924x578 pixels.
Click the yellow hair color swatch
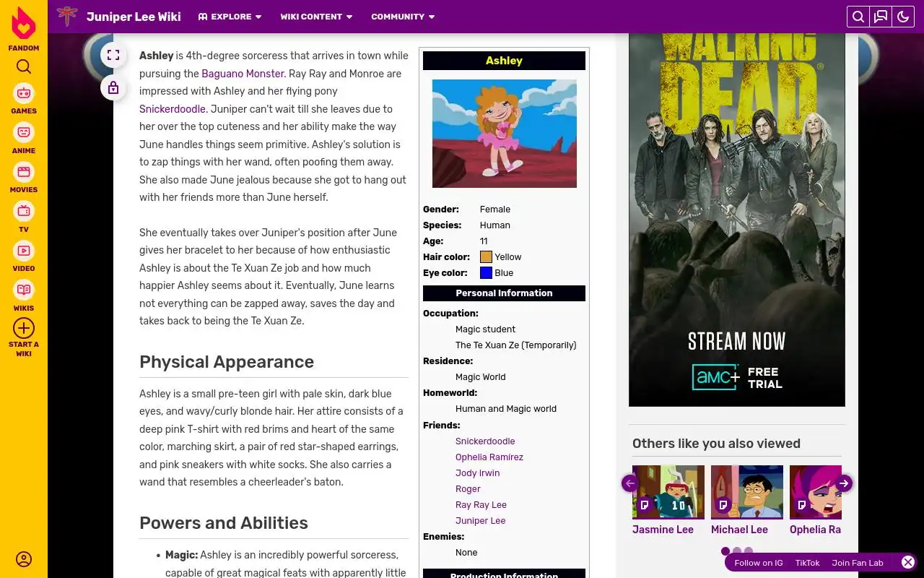pos(486,256)
